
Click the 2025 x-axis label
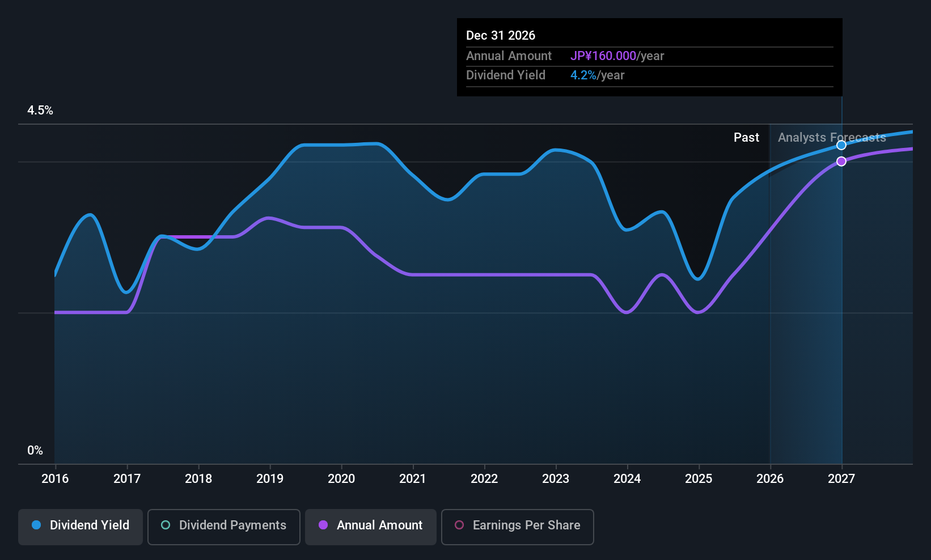699,479
